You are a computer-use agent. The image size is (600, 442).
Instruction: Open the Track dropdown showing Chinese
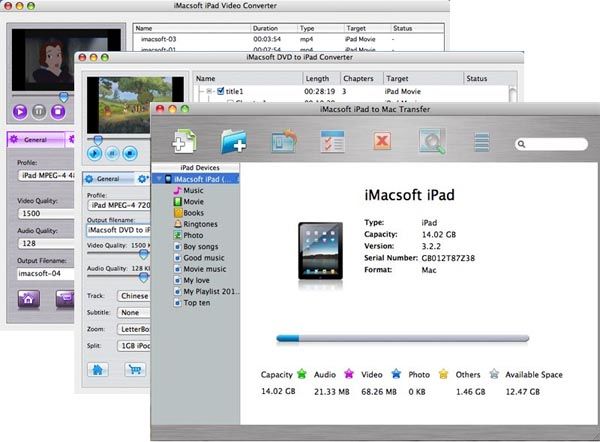[x=133, y=296]
